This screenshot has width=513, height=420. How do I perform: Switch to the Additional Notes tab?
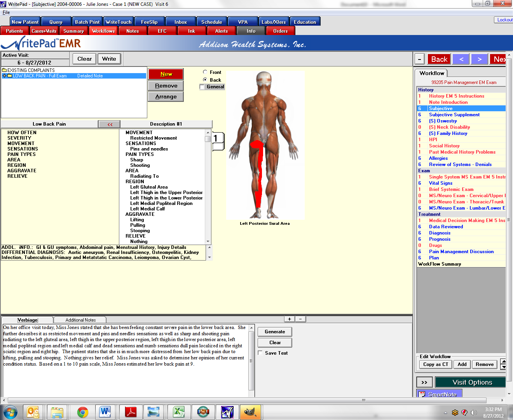[80, 320]
